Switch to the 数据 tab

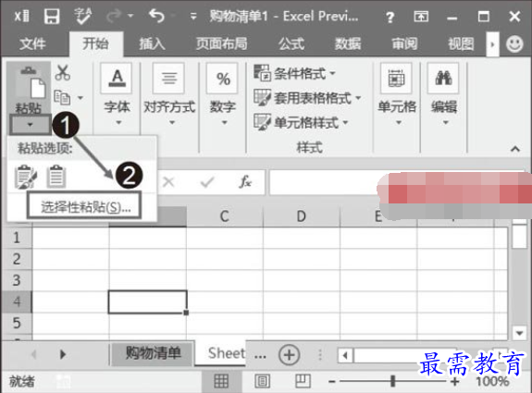click(348, 43)
